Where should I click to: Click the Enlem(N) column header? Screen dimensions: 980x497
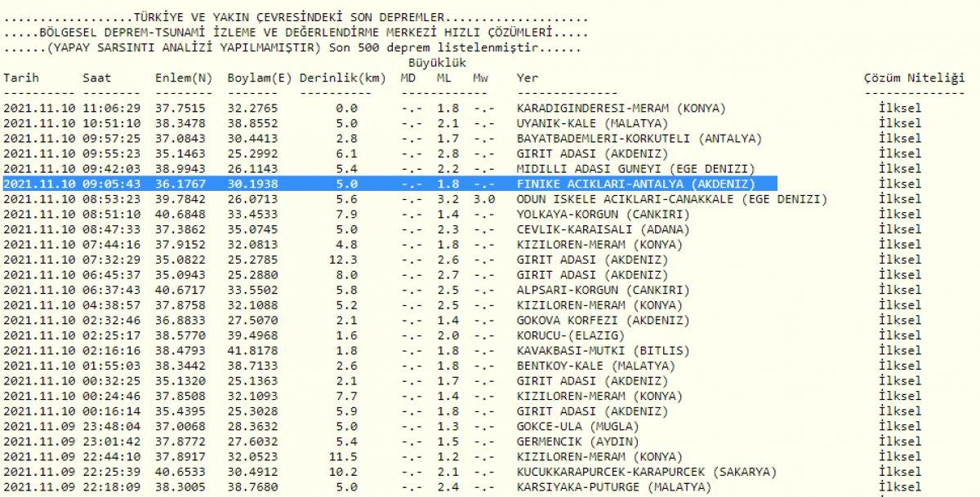pos(181,78)
